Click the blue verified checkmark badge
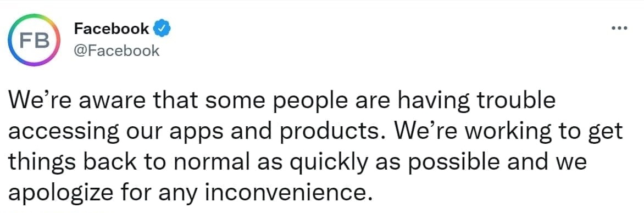 coord(162,29)
